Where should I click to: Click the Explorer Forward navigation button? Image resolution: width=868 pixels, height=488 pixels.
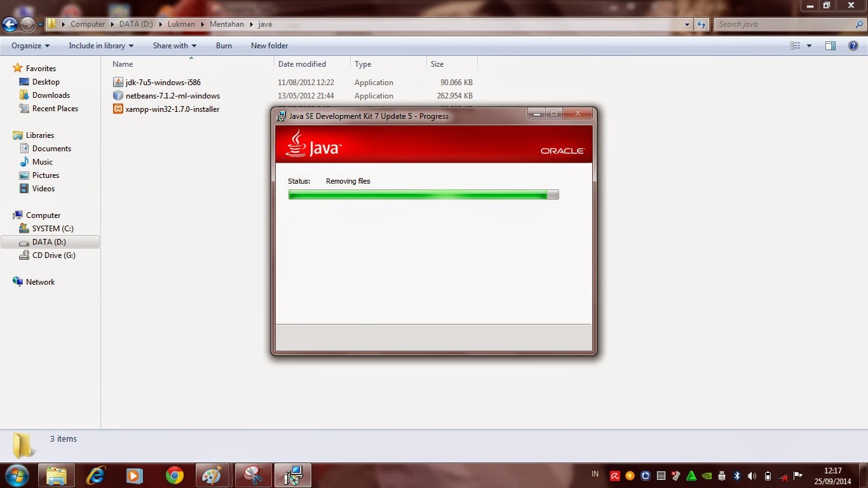(x=27, y=25)
